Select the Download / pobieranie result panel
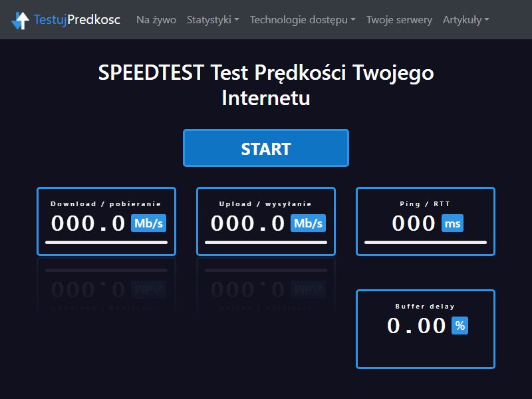Screen dimensions: 532x399 pyautogui.click(x=106, y=221)
